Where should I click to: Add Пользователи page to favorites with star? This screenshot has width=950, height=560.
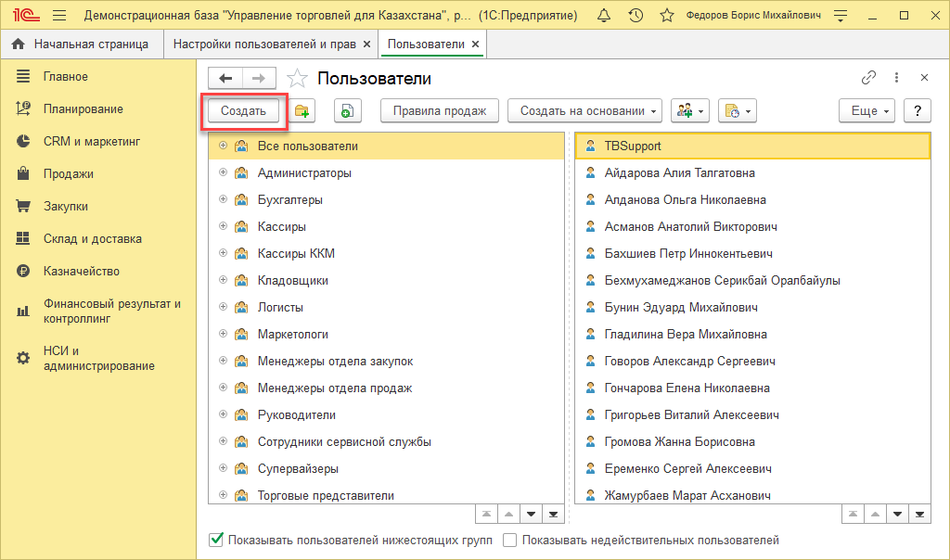pyautogui.click(x=297, y=79)
